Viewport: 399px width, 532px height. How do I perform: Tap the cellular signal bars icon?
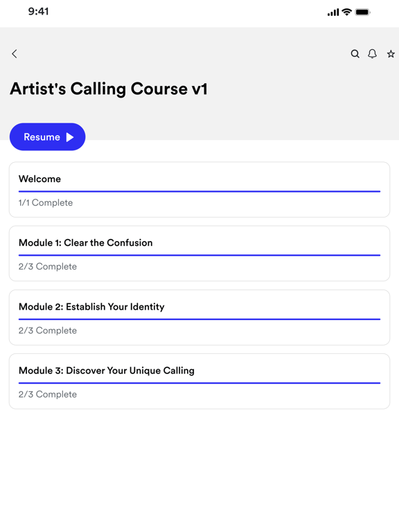(x=333, y=12)
